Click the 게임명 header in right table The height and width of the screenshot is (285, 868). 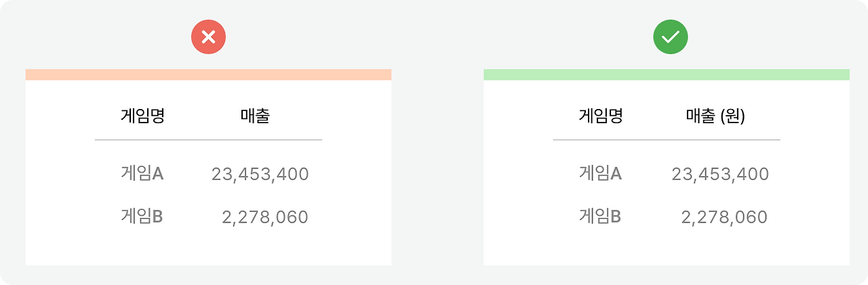coord(601,116)
